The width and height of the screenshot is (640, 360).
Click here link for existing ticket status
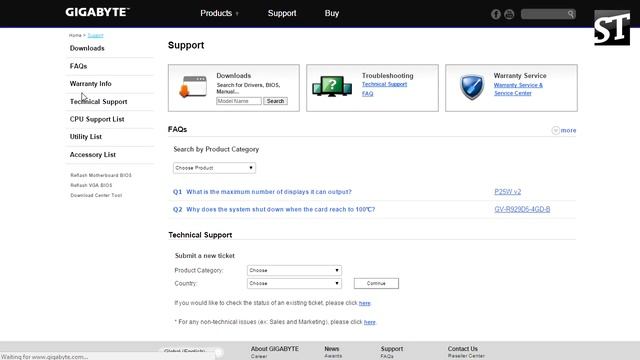pyautogui.click(x=364, y=303)
